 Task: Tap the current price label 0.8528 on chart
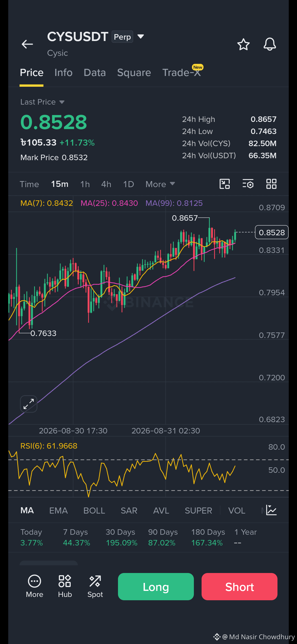point(272,232)
